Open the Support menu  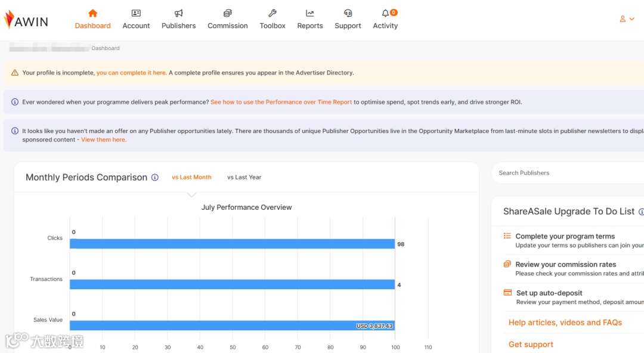pyautogui.click(x=348, y=19)
